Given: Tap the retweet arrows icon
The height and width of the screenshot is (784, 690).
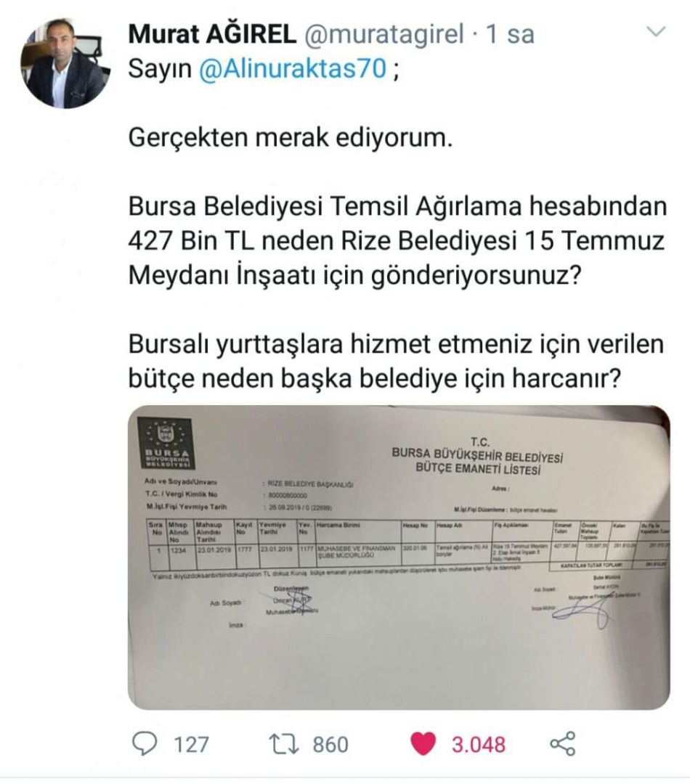Looking at the screenshot, I should tap(284, 743).
